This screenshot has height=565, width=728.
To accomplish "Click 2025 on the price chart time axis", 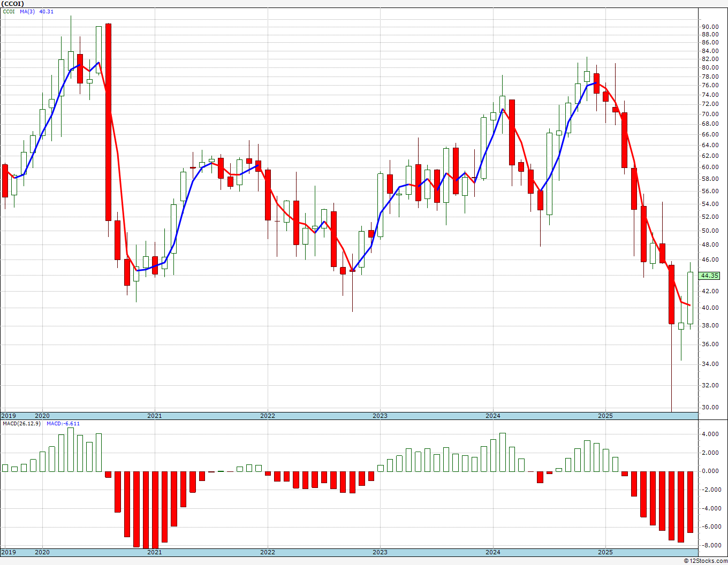I will pos(605,416).
